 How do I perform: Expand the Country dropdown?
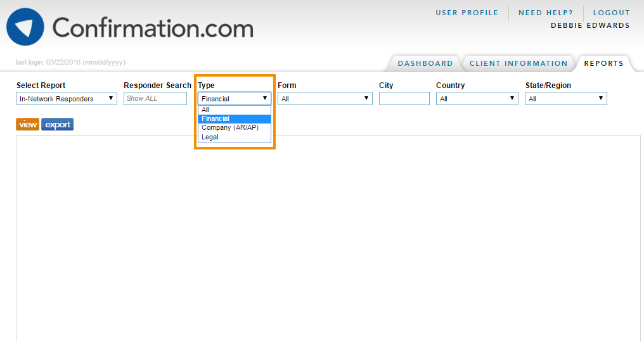point(477,99)
